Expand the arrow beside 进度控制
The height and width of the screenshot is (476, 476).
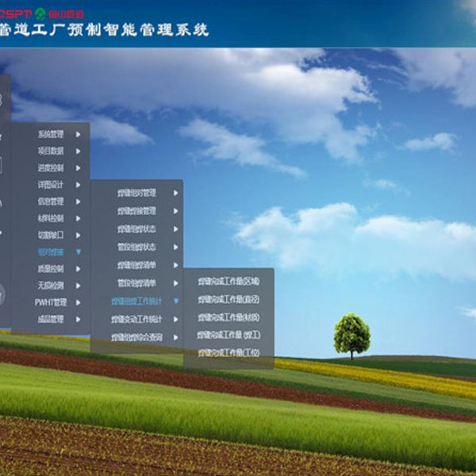tap(78, 167)
